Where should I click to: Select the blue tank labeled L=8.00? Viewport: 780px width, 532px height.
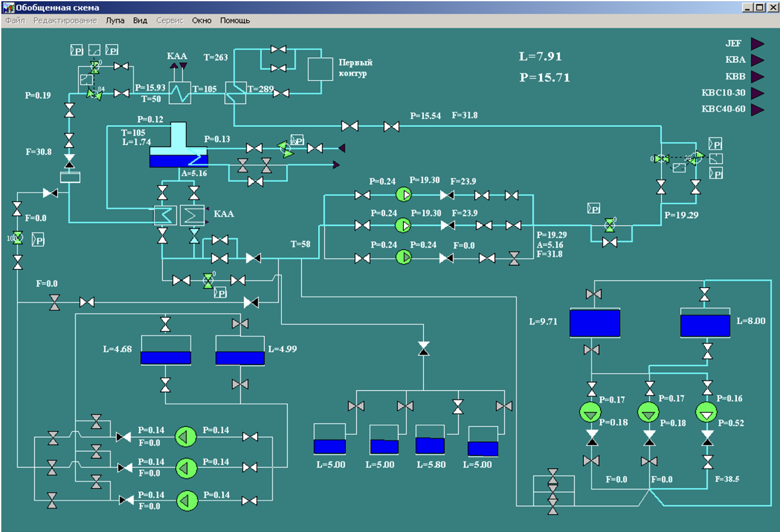(705, 325)
